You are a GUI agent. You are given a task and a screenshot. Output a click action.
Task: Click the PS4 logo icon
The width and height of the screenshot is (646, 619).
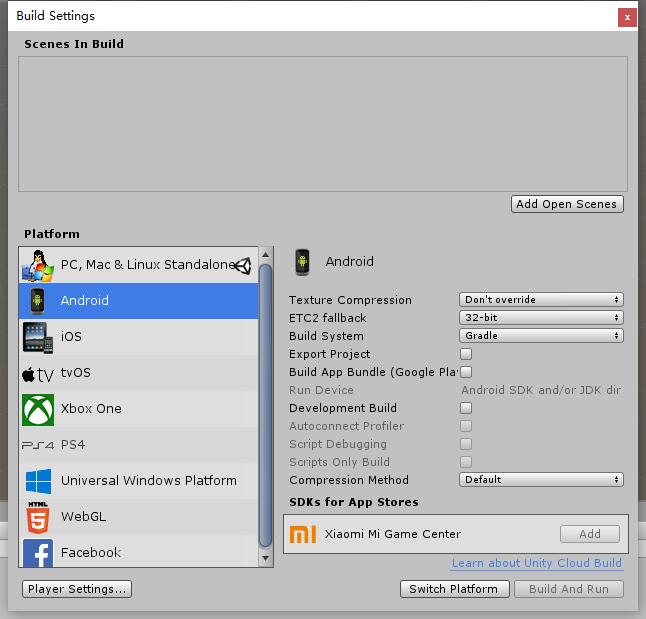coord(38,445)
